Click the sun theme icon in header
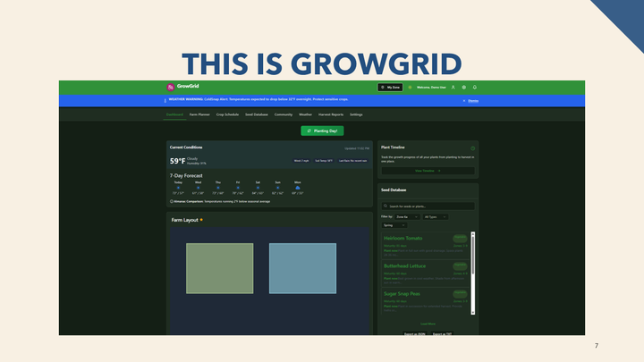Viewport: 644px width, 362px height. pyautogui.click(x=410, y=88)
